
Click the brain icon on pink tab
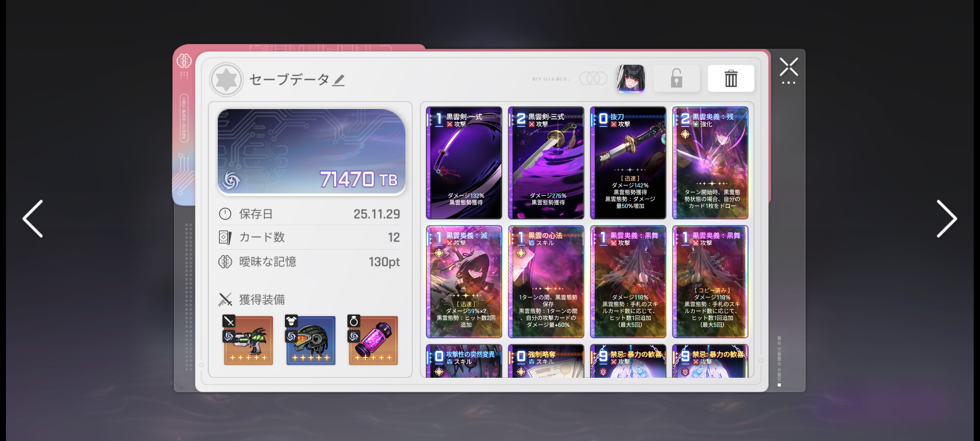pos(184,61)
